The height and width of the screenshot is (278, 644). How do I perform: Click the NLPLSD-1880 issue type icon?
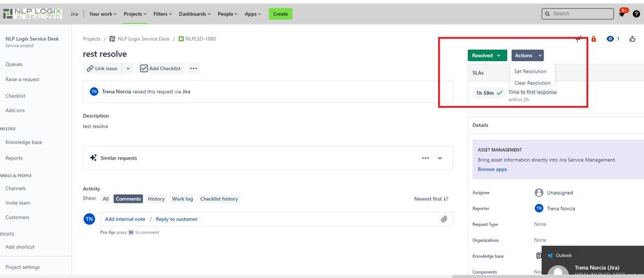point(181,39)
